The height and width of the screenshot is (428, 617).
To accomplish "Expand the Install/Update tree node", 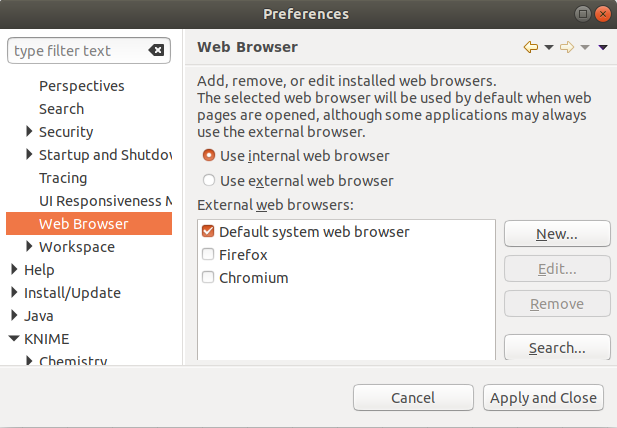I will (x=14, y=293).
